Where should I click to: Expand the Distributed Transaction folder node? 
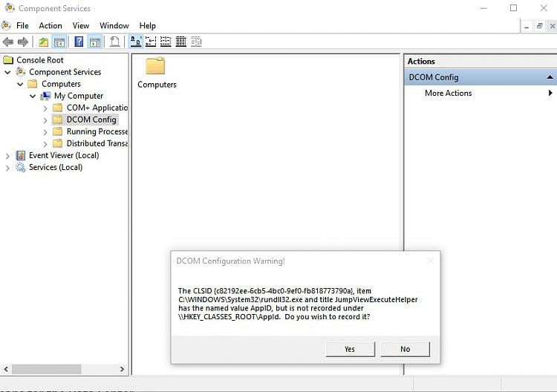(45, 144)
